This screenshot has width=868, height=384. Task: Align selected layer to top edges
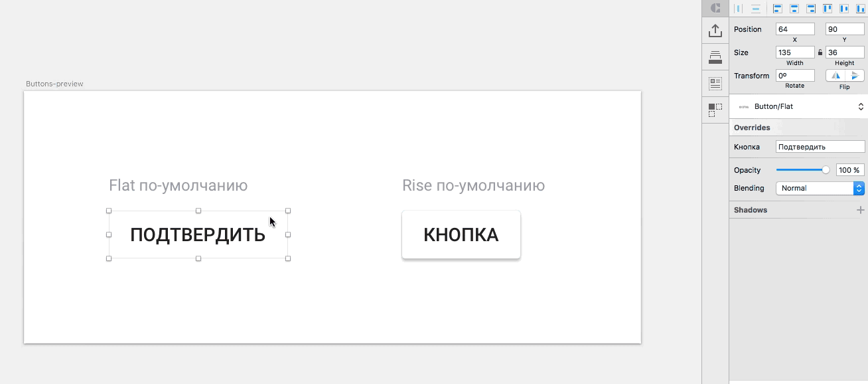pyautogui.click(x=828, y=9)
